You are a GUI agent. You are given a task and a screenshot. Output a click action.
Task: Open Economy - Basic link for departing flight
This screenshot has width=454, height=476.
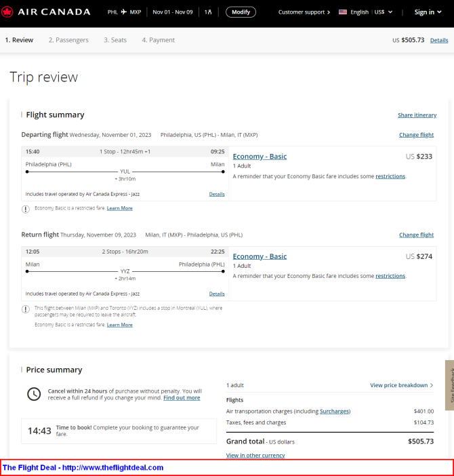260,157
